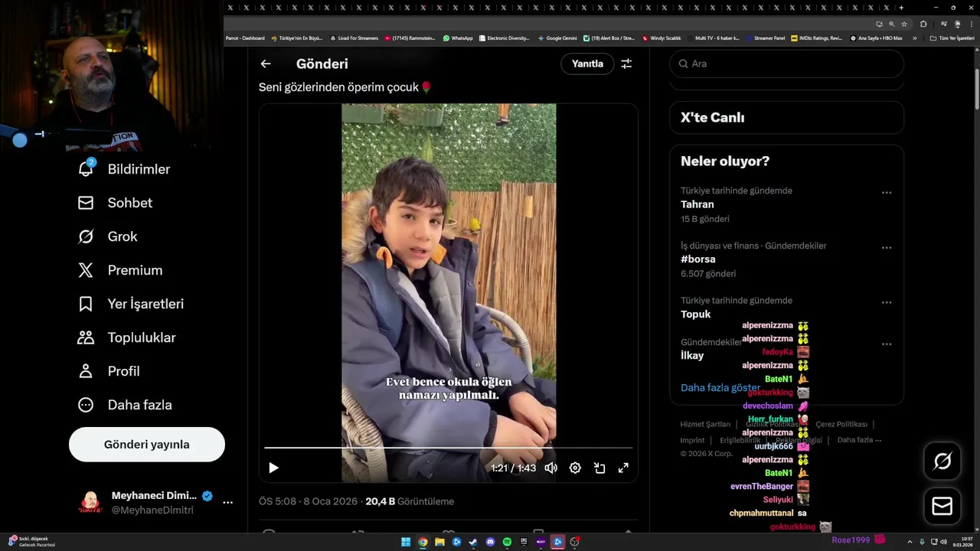Screen dimensions: 980x551
Task: Open floating Grok button
Action: click(942, 461)
